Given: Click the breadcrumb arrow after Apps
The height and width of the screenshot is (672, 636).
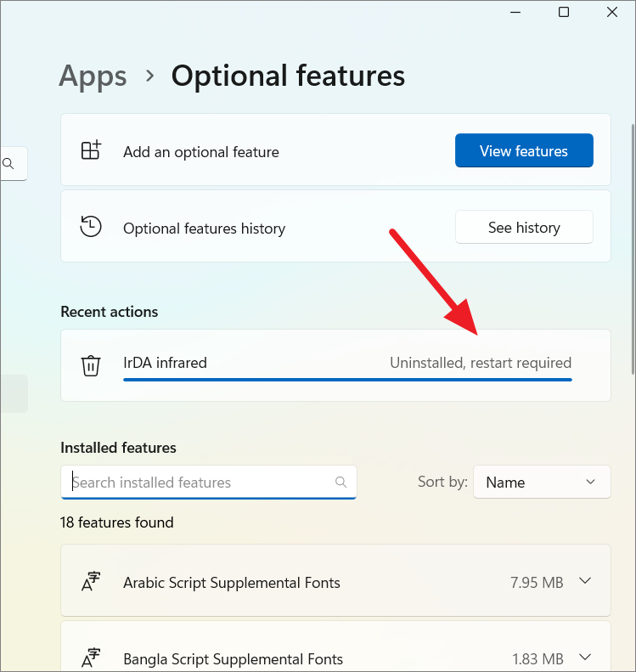Looking at the screenshot, I should click(x=150, y=76).
